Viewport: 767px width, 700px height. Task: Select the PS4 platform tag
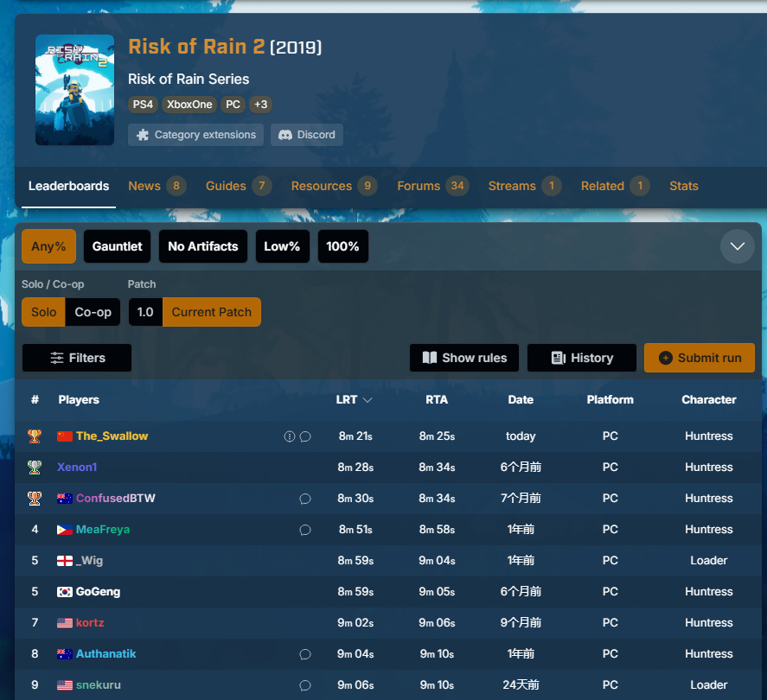143,105
